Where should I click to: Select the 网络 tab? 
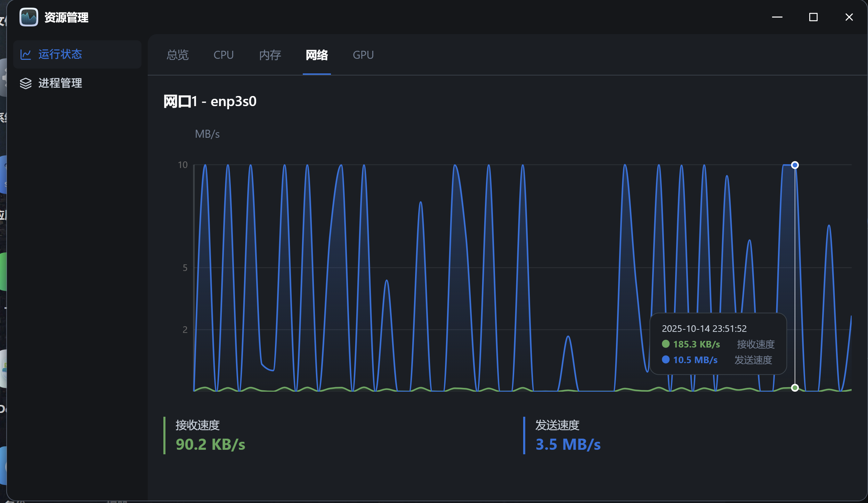coord(317,55)
